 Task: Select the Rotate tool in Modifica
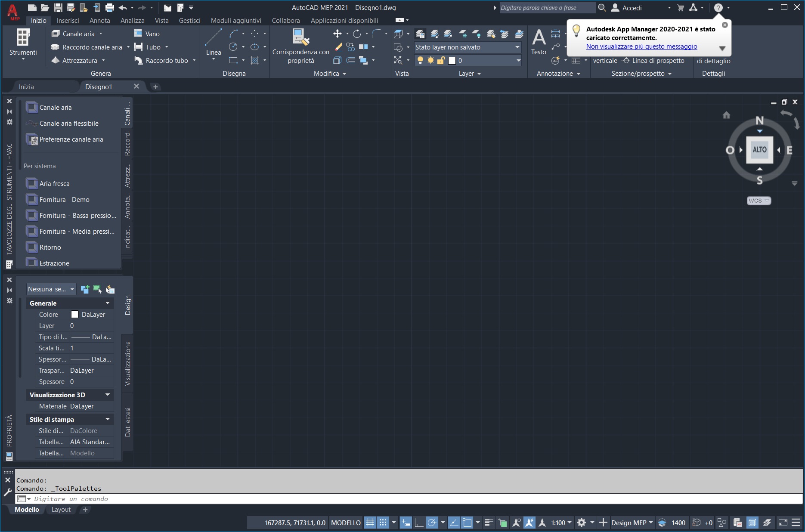[357, 34]
